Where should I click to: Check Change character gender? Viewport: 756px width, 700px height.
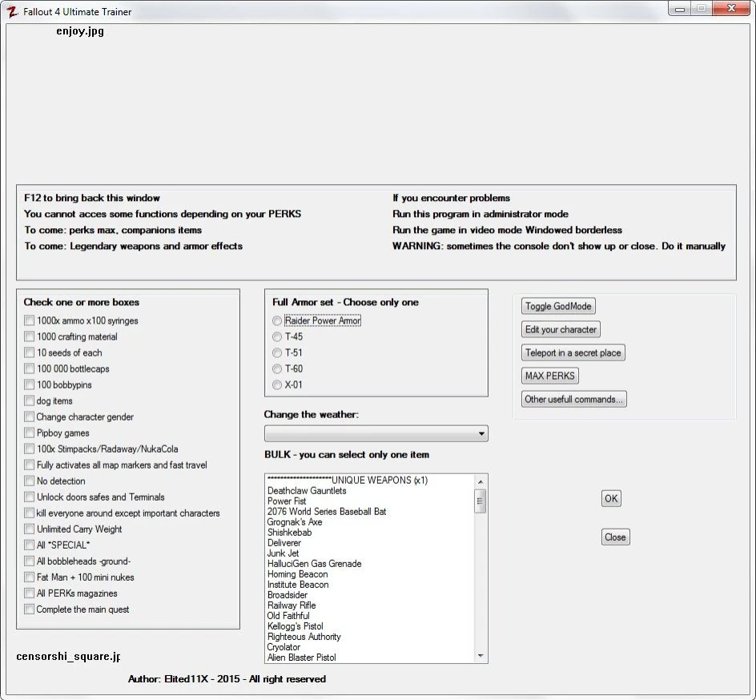point(30,416)
